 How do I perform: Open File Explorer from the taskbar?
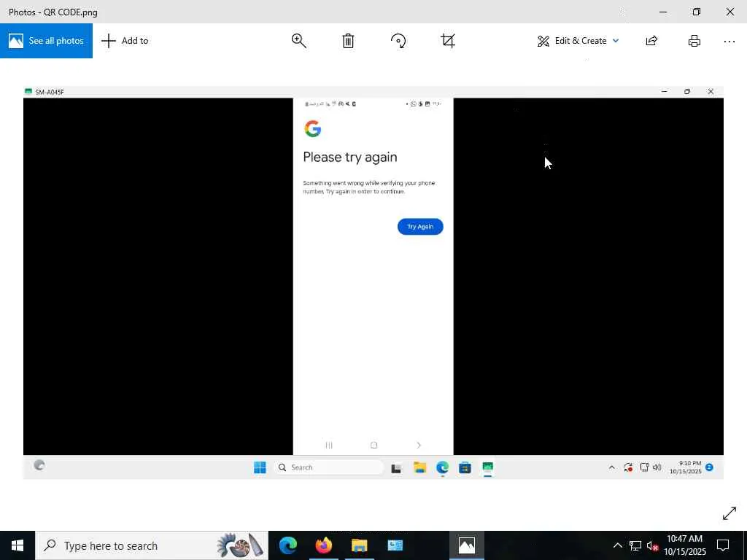[x=359, y=545]
